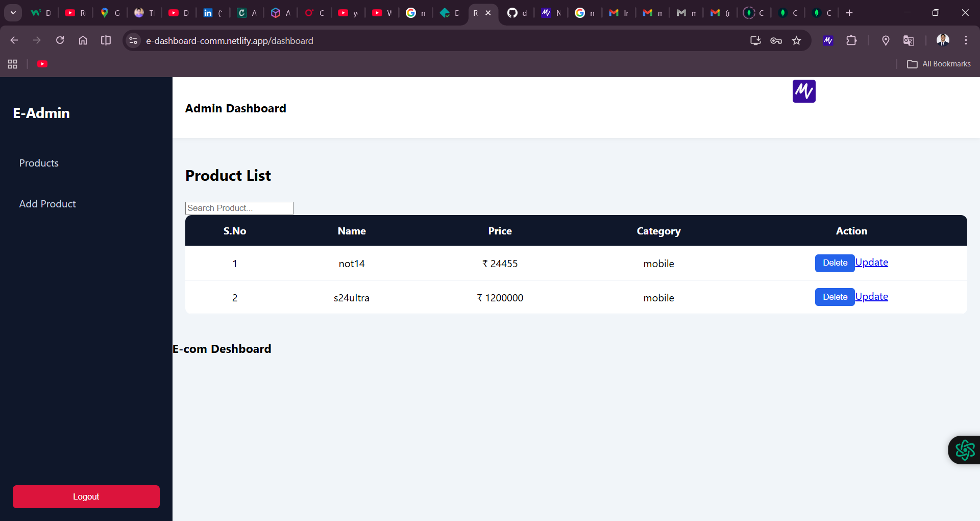Reload the current dashboard page
Screen dimensions: 980x521
(60, 40)
